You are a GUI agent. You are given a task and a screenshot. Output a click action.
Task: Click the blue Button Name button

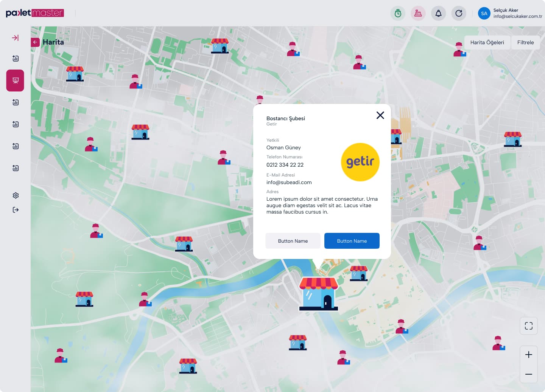pyautogui.click(x=352, y=241)
